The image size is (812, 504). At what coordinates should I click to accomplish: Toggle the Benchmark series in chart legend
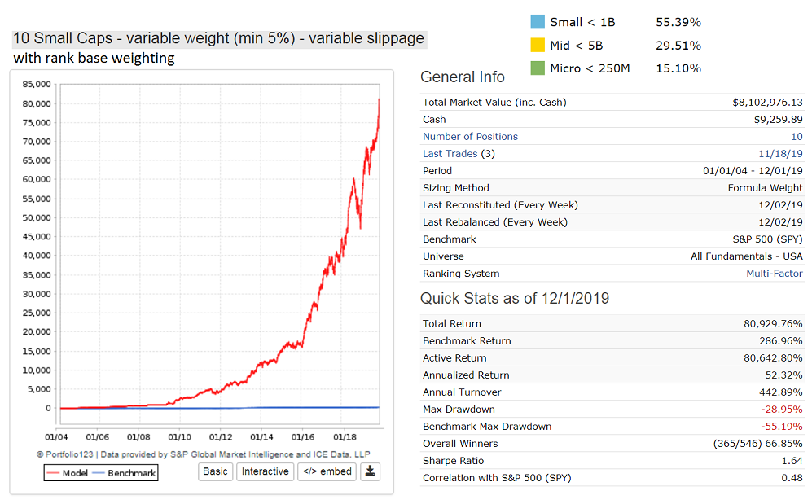tap(125, 473)
